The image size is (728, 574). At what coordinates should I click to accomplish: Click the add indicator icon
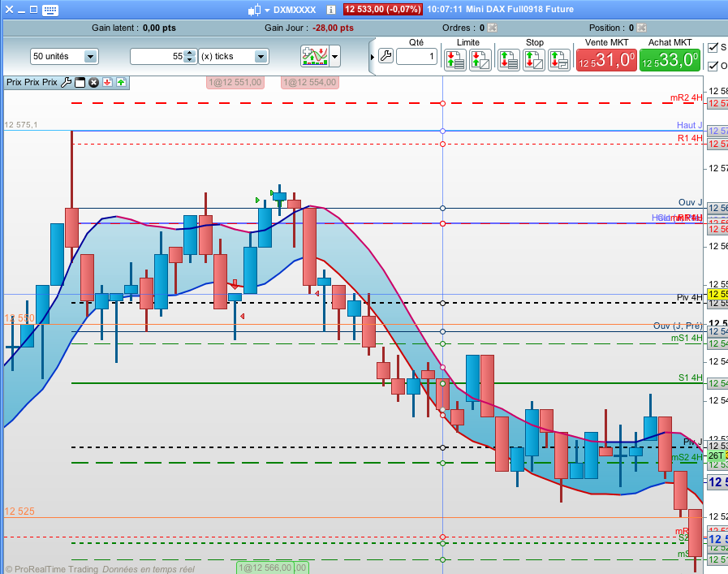click(315, 56)
